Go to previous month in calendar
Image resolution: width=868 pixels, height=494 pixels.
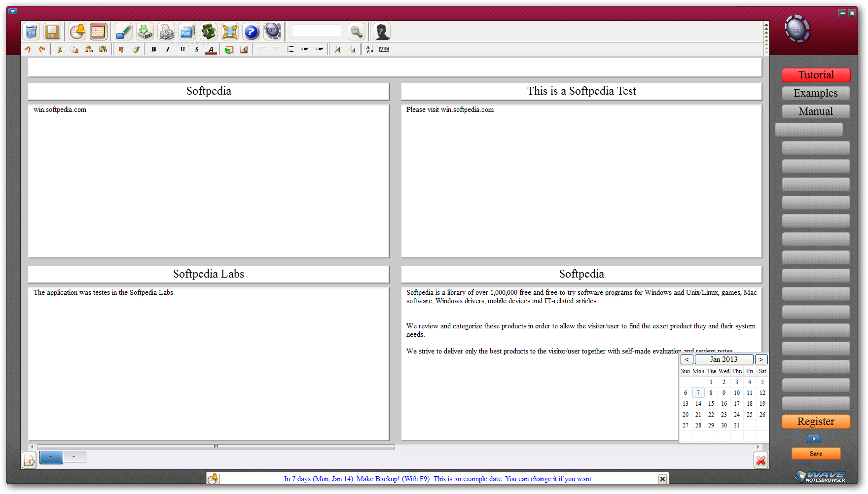687,359
